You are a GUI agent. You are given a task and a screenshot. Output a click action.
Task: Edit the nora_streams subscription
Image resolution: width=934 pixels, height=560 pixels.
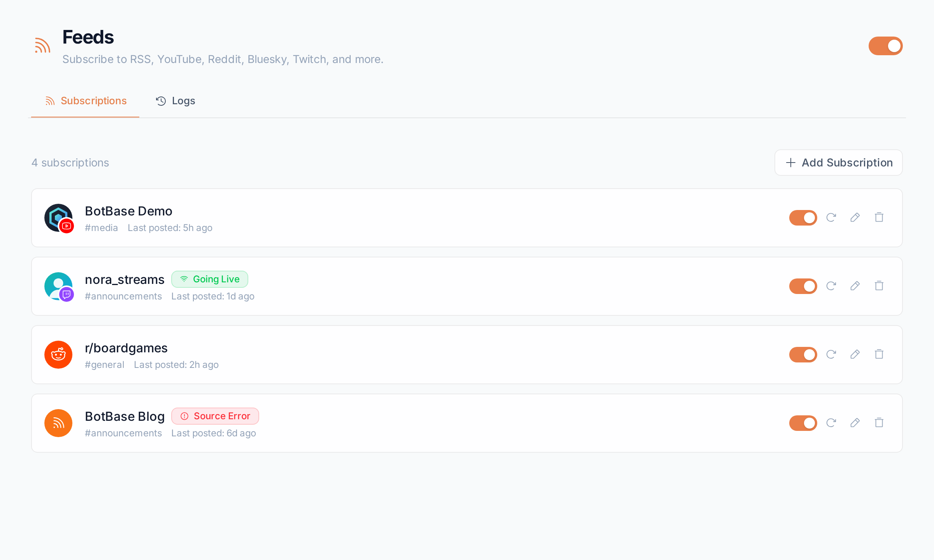click(855, 286)
